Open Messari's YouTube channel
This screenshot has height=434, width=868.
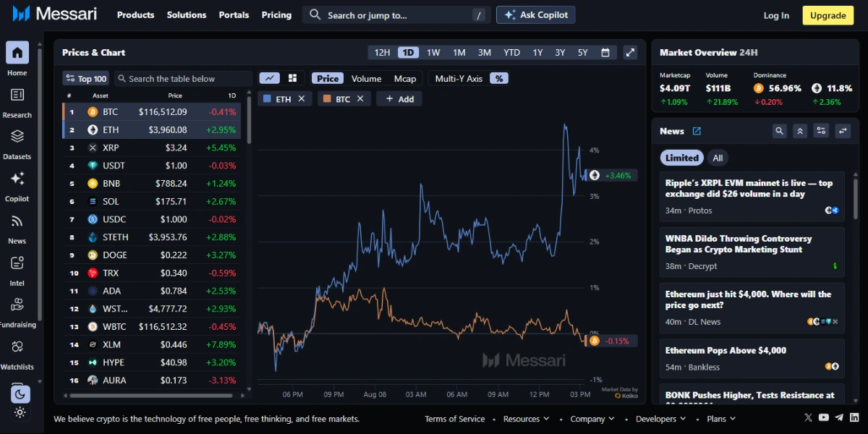(824, 417)
